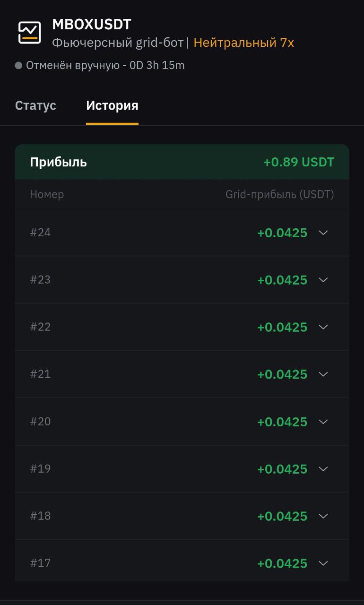Open the chevron for trade #22
The image size is (364, 605).
point(323,327)
